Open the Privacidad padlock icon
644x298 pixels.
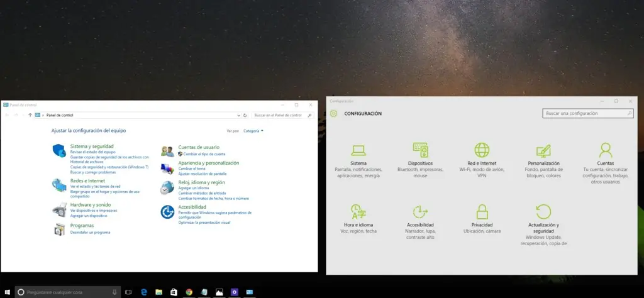(482, 212)
